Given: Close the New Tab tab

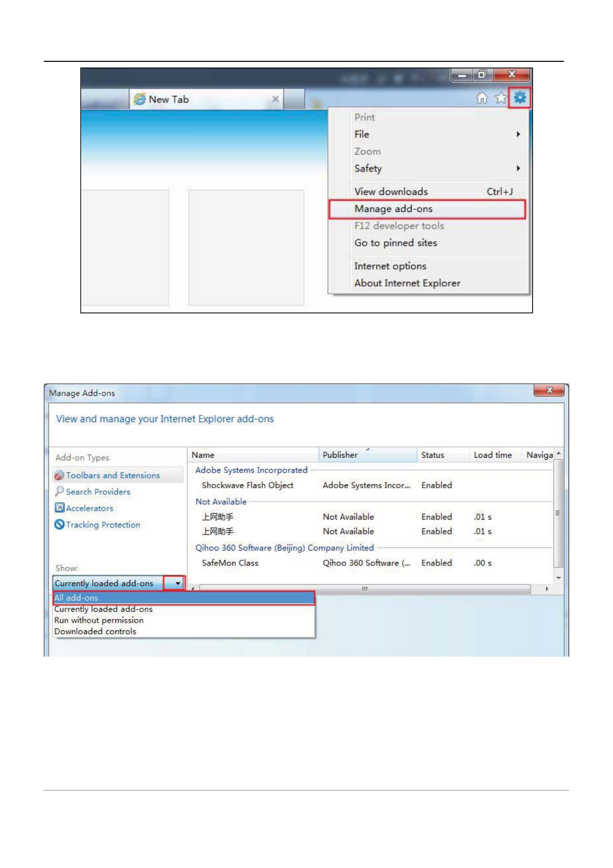Looking at the screenshot, I should click(x=276, y=99).
